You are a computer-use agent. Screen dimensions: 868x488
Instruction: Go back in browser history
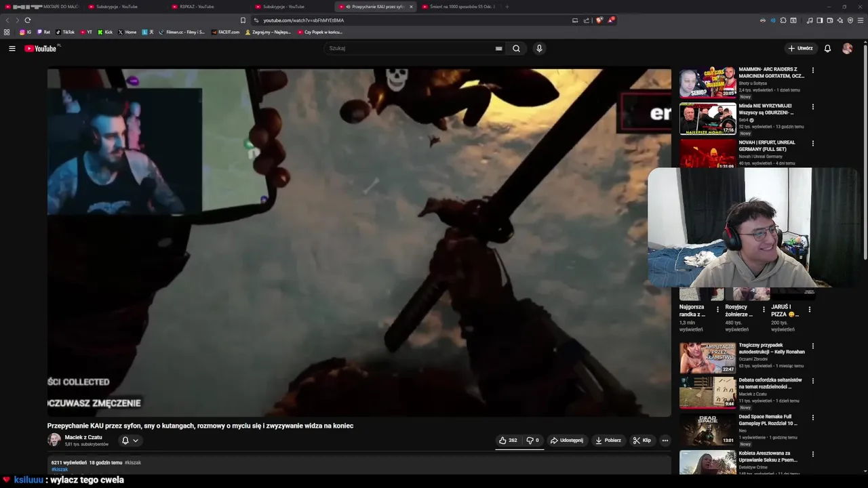7,20
